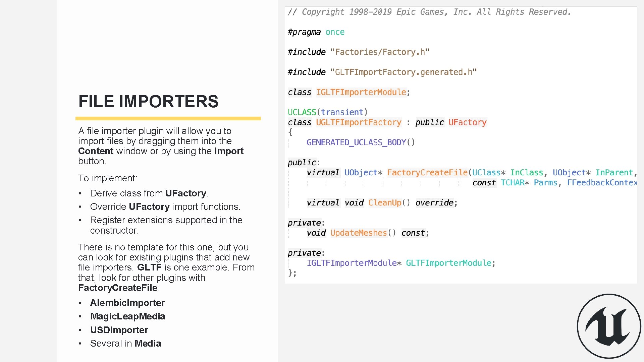Click UGLTFImportFactory class name in code

[359, 122]
